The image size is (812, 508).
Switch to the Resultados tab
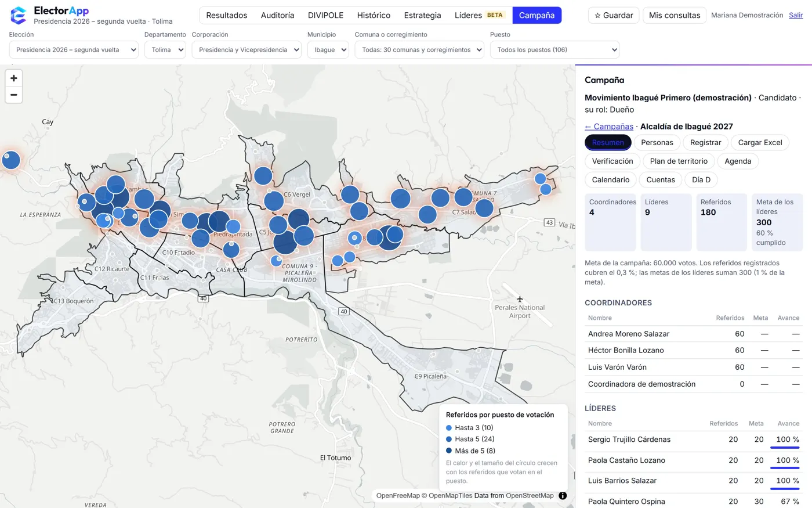[227, 15]
